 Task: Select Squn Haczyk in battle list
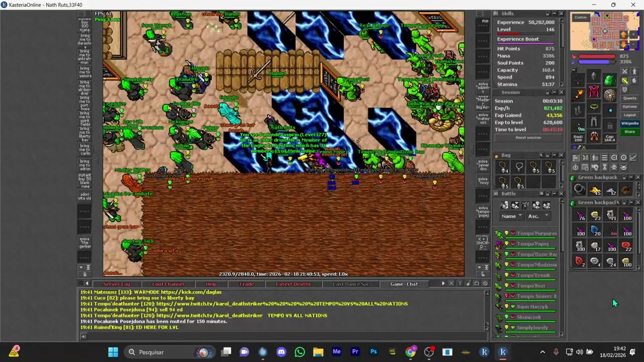[x=526, y=308]
